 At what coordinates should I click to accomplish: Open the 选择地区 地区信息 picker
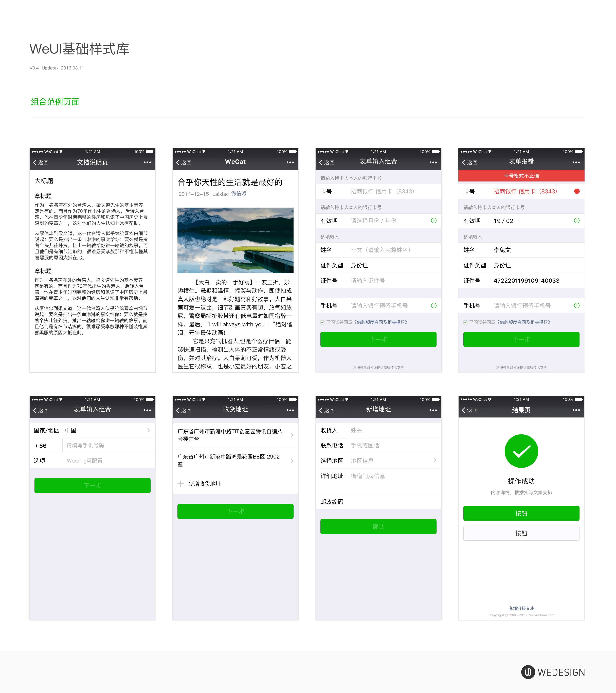point(378,460)
